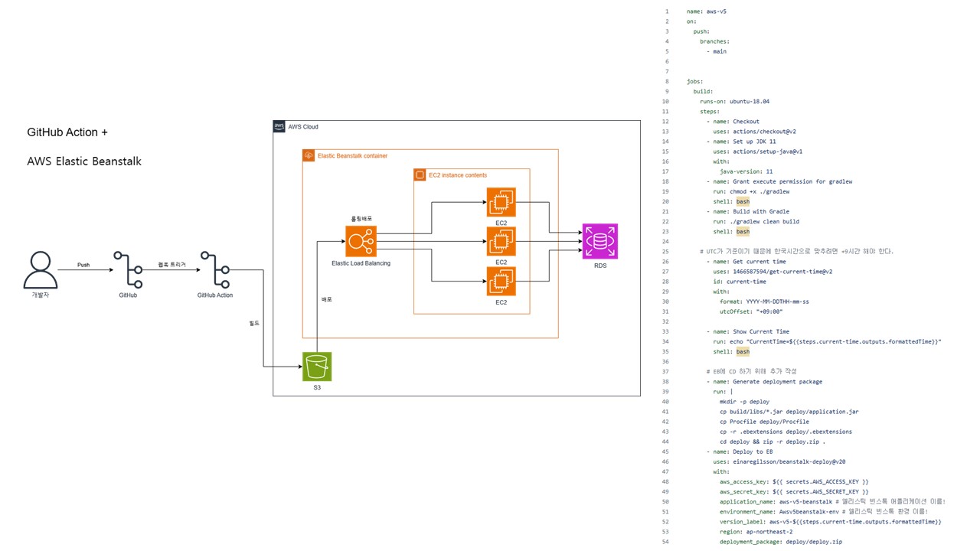Click highlighted 'bash' on line 35
Screen dimensions: 980x551
coord(743,351)
